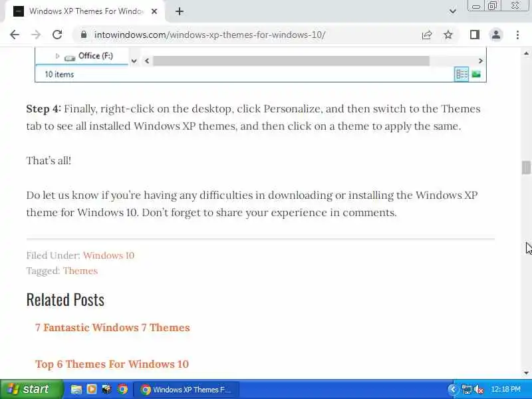View site information via padlock icon
The image size is (532, 399).
click(84, 35)
